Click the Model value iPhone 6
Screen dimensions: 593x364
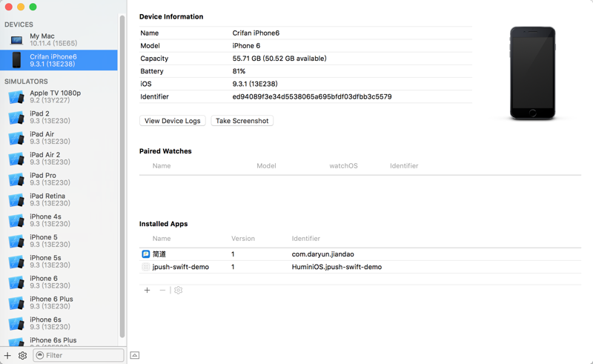[x=246, y=46]
